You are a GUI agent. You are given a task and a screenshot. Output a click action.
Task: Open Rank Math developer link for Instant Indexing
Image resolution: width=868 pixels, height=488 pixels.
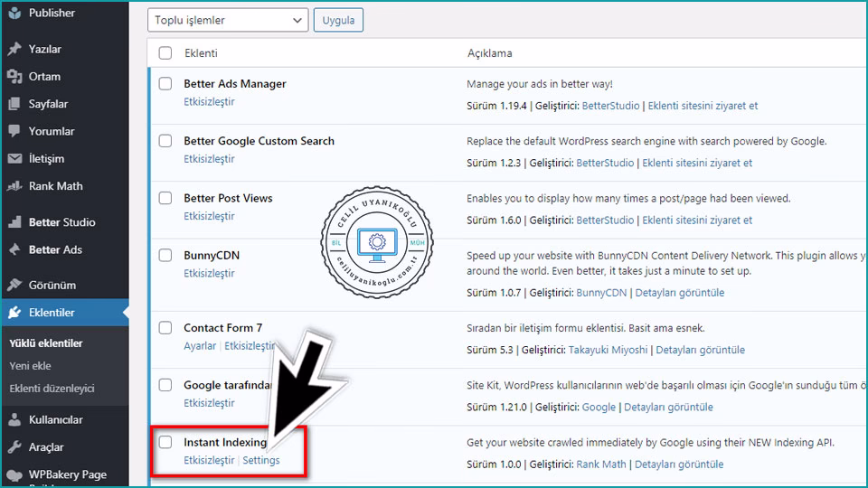click(x=601, y=465)
